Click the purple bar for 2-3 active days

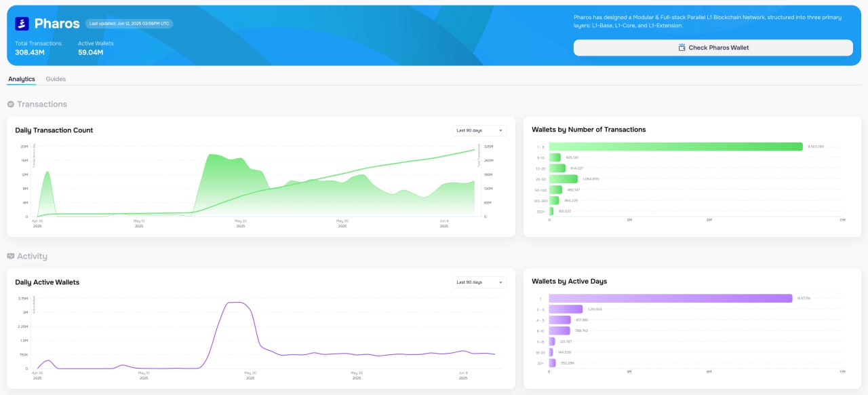click(x=566, y=309)
